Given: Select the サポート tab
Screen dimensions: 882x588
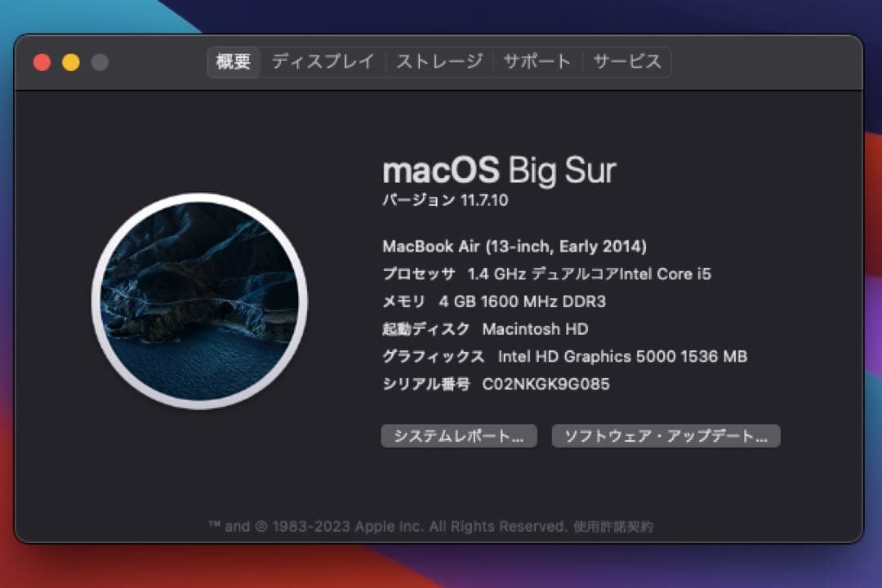Looking at the screenshot, I should click(537, 62).
